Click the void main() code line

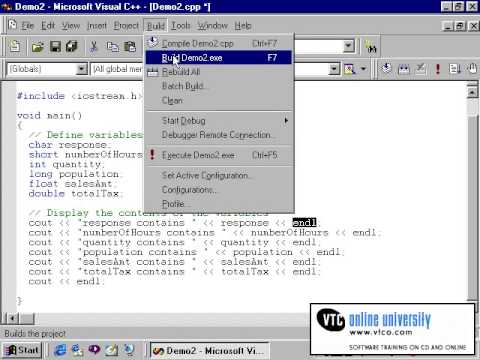click(50, 116)
